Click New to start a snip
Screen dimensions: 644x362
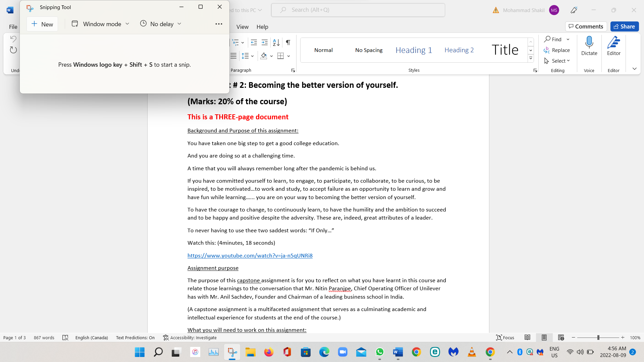42,24
